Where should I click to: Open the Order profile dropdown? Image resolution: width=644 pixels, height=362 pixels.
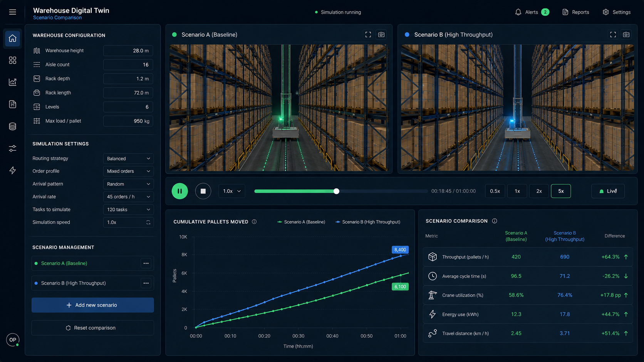[x=128, y=171]
